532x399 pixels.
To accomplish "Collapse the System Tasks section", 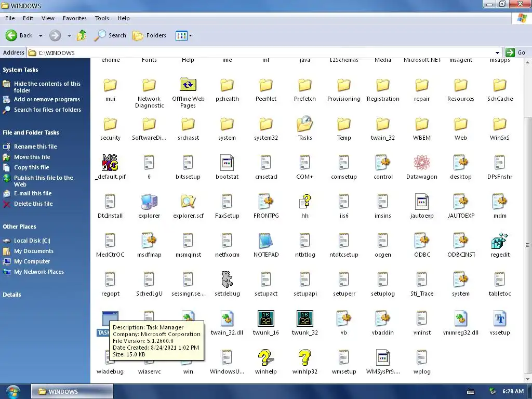I will click(20, 70).
